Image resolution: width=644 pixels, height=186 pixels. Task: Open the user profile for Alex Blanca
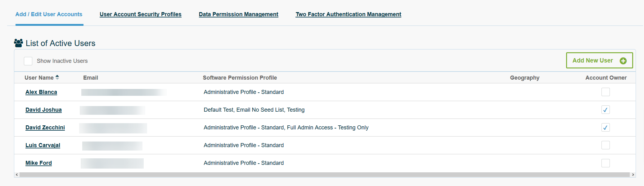click(41, 92)
